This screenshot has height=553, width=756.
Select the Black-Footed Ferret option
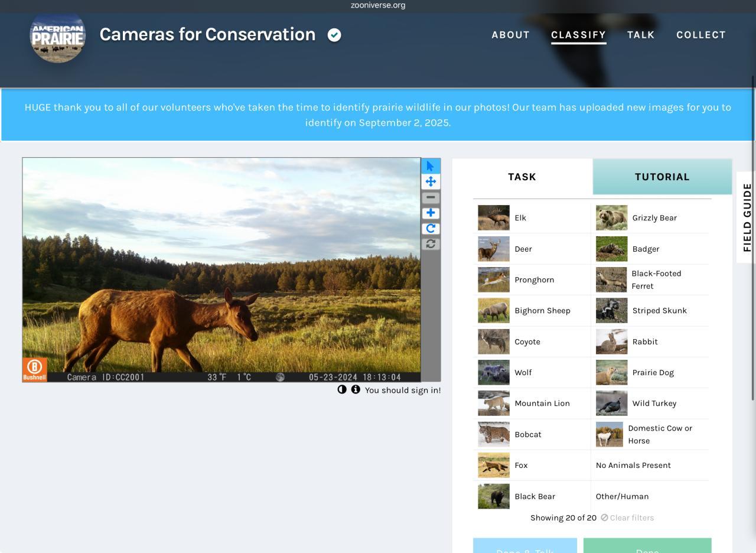[x=650, y=279]
